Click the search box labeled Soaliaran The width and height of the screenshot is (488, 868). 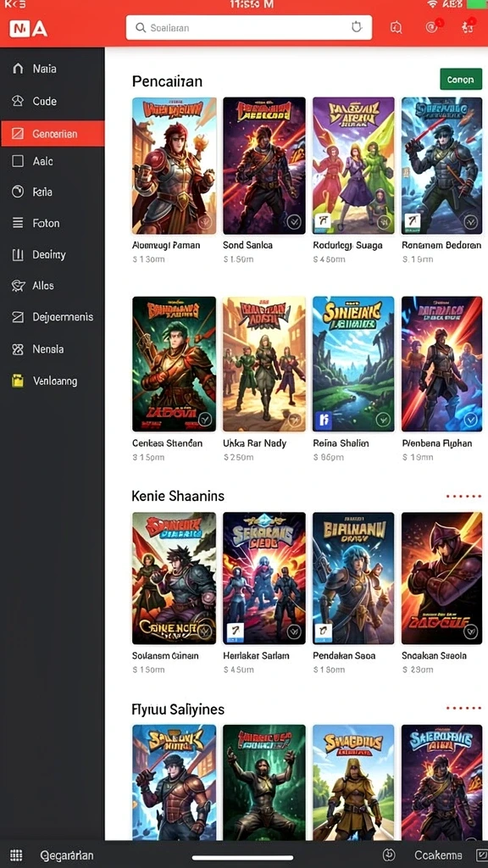point(248,27)
